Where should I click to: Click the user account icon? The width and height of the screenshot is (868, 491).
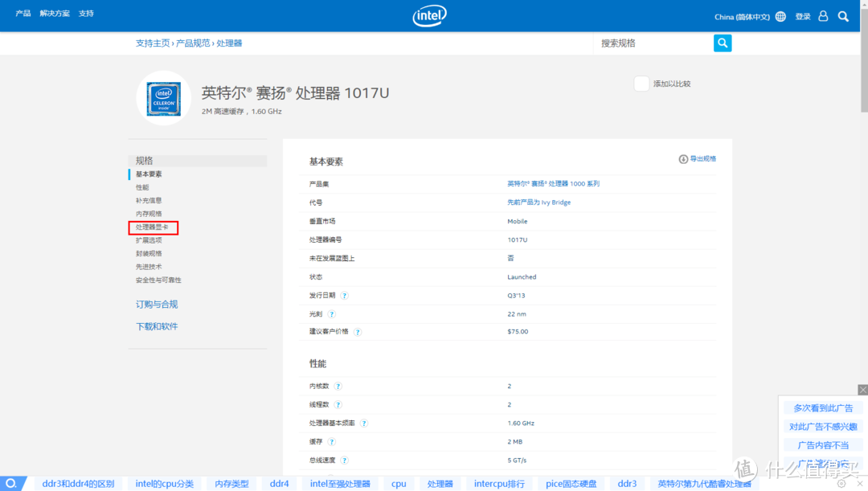point(823,16)
